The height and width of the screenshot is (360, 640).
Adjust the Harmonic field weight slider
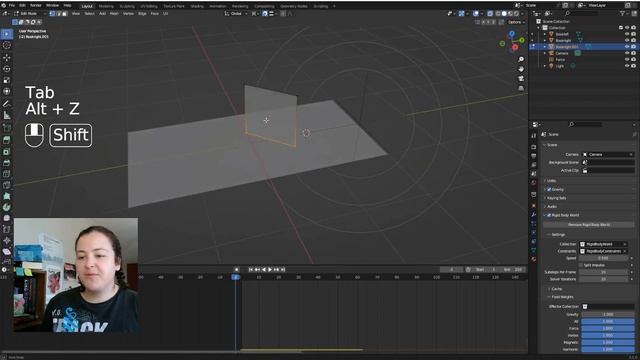(x=608, y=349)
